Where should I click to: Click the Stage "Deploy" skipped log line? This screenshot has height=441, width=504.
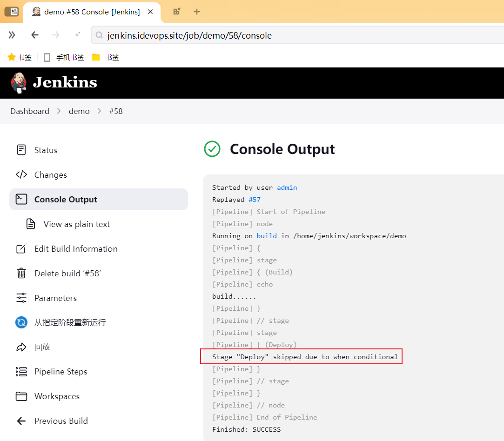click(x=305, y=357)
